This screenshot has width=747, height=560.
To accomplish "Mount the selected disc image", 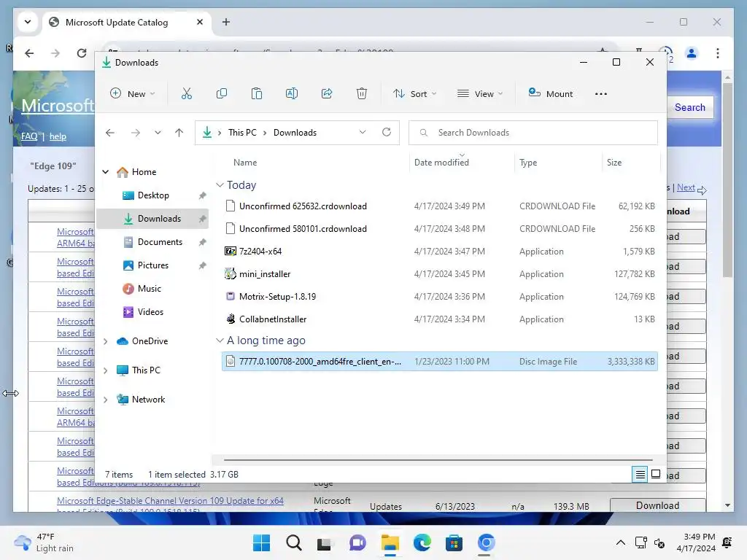I will (x=551, y=94).
